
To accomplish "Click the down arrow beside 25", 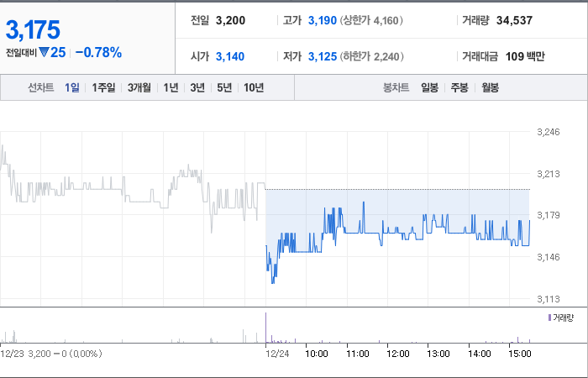I will coord(44,52).
